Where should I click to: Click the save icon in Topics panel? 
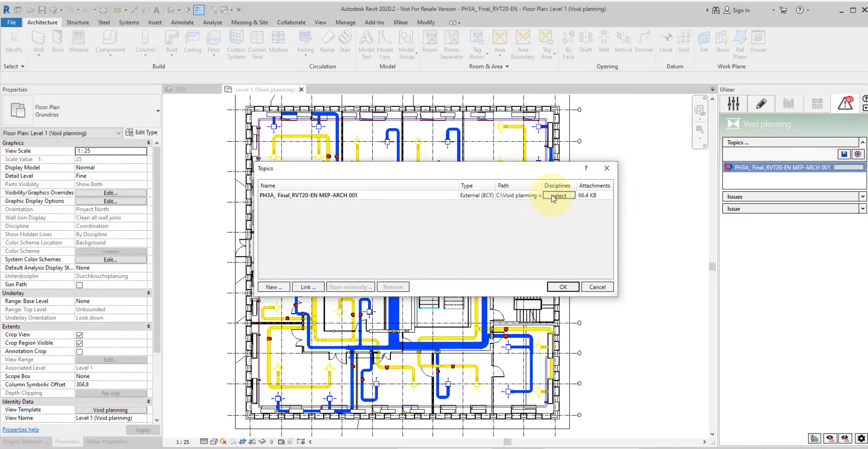point(844,154)
